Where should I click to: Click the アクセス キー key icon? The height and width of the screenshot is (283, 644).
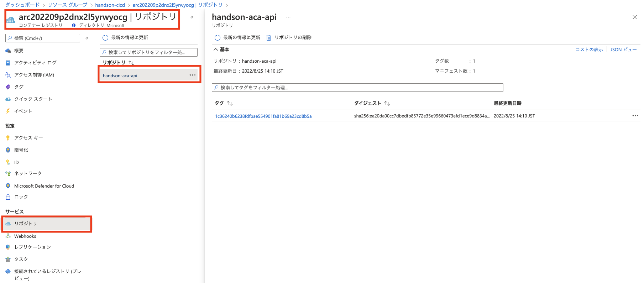pos(8,138)
